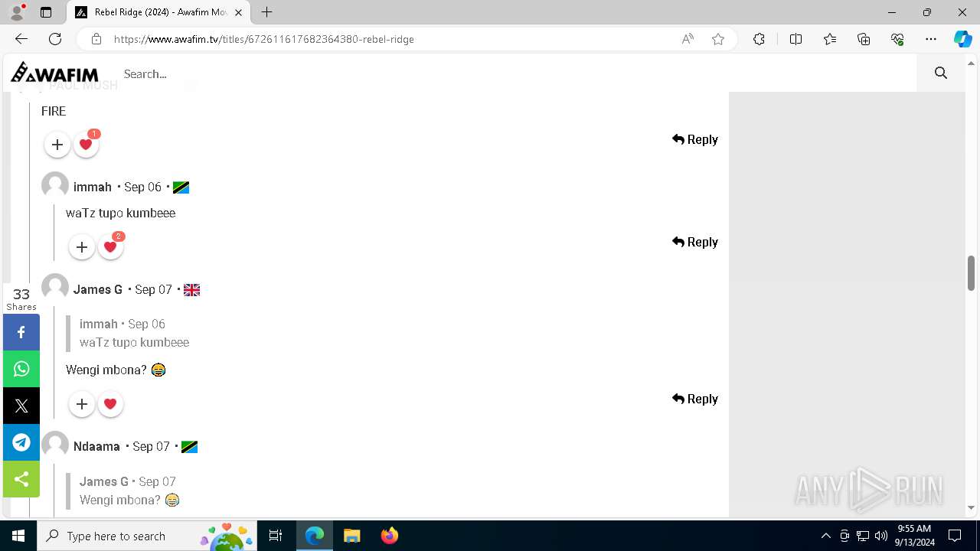Open immah's profile name
This screenshot has width=980, height=551.
click(93, 187)
